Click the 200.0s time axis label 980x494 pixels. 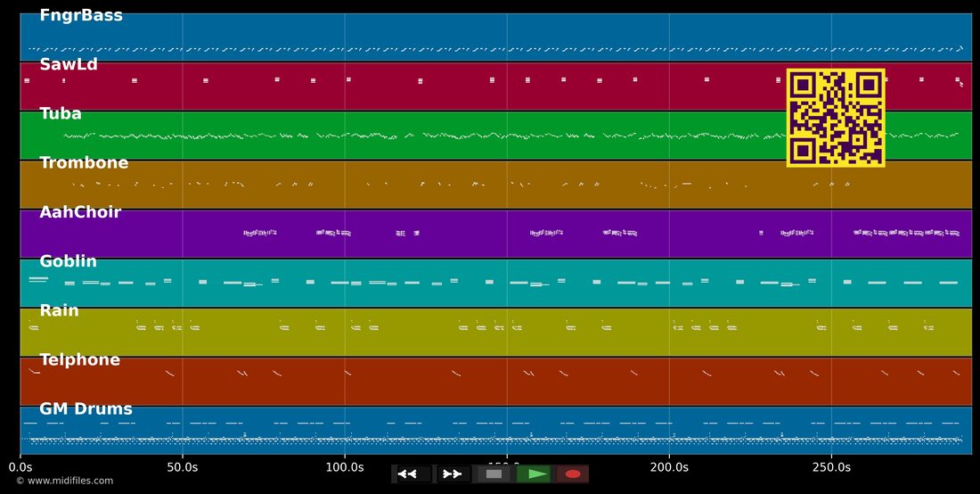point(669,467)
